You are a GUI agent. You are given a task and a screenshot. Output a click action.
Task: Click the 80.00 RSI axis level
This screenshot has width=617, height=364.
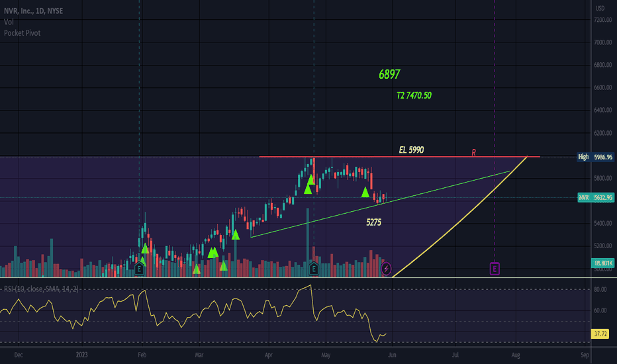point(600,289)
